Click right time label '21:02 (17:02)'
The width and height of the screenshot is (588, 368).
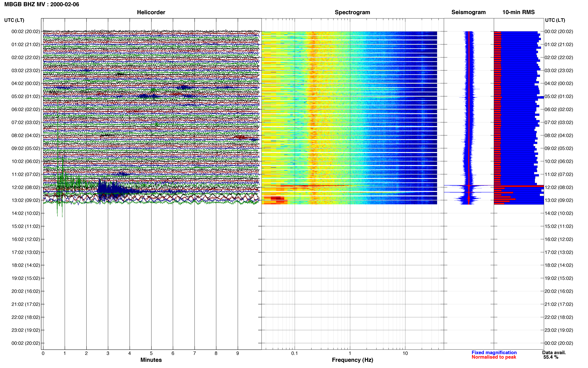coord(559,304)
